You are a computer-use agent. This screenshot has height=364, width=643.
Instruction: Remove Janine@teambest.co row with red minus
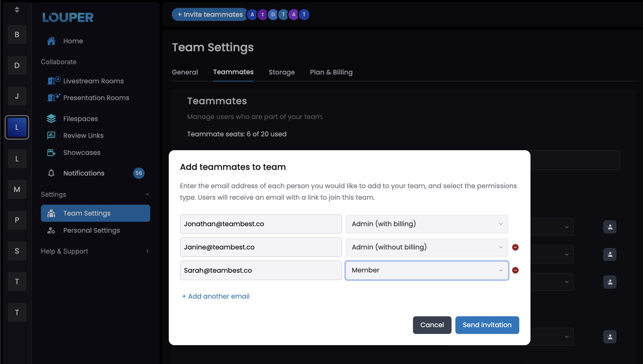tap(515, 247)
